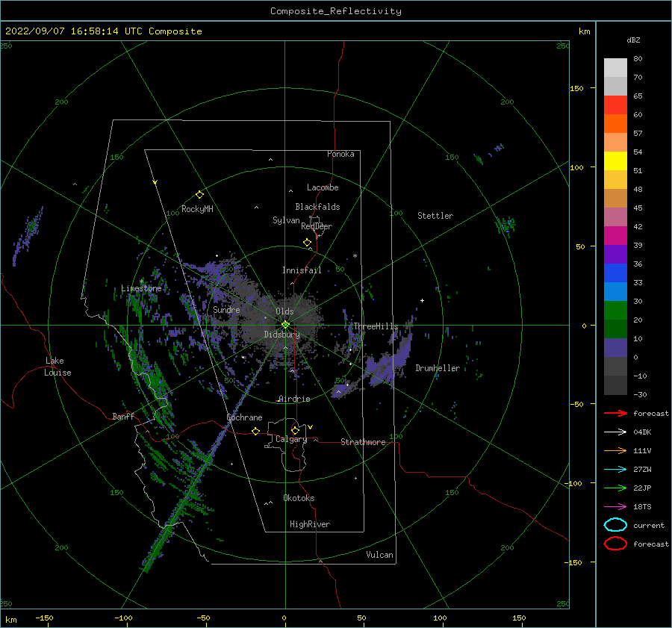Click the Sundre town label
The width and height of the screenshot is (672, 628).
(x=226, y=309)
